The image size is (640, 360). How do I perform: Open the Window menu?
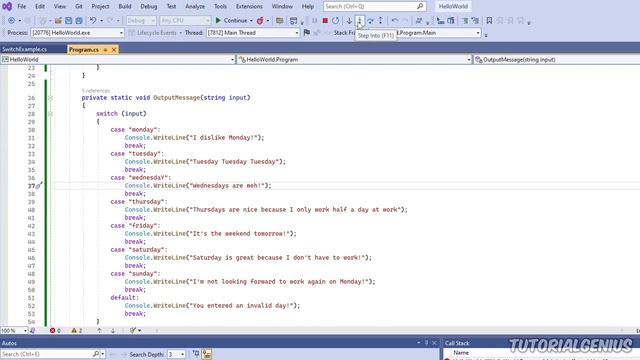pyautogui.click(x=282, y=7)
